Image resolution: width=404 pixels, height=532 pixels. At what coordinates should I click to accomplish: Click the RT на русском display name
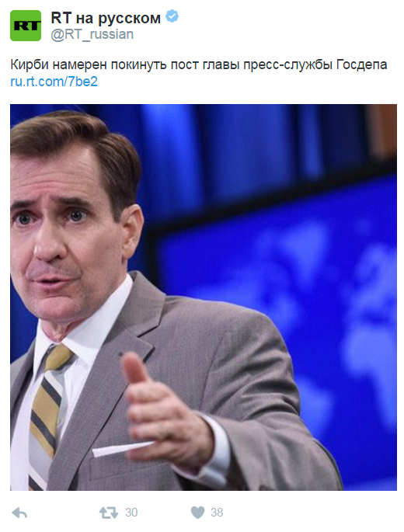click(x=106, y=18)
